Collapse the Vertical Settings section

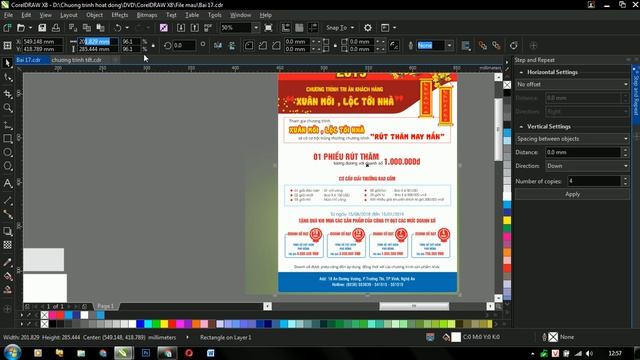tap(521, 127)
